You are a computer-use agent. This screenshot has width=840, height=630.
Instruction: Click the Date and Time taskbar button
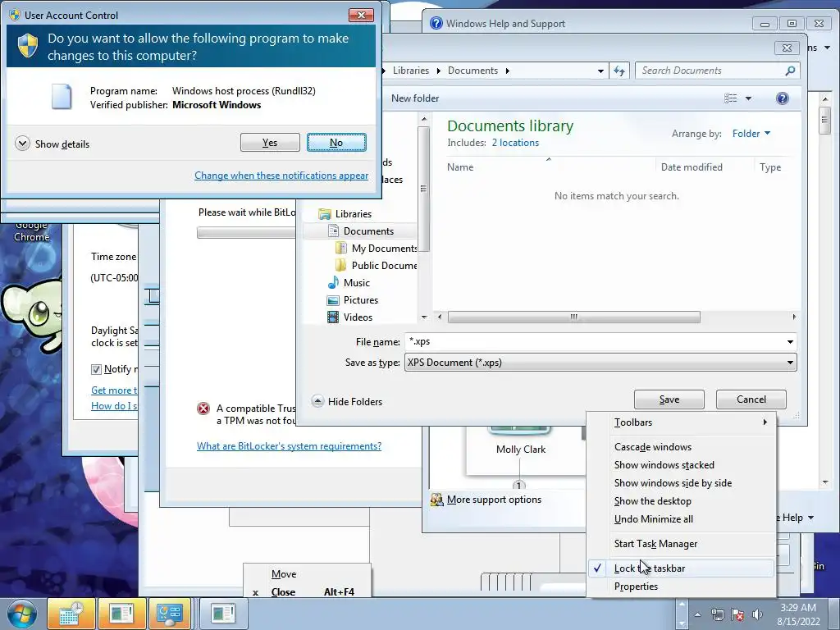tap(71, 614)
